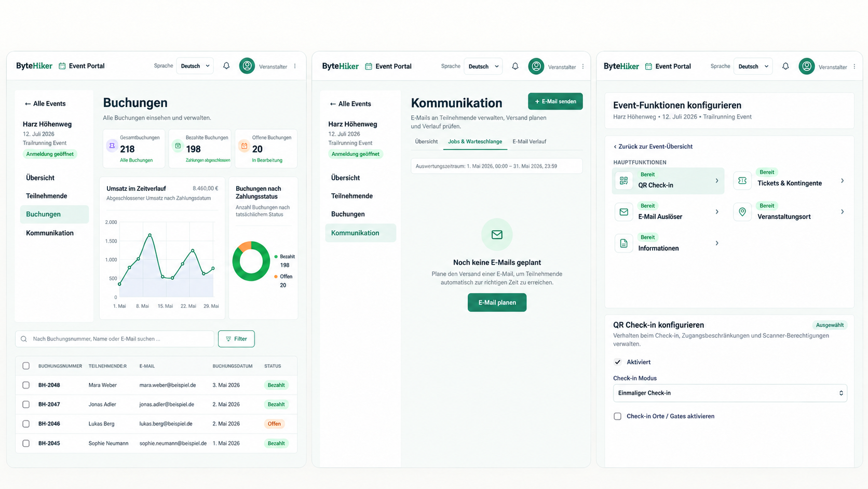Toggle the Aktiviert checkbox for QR Check-in
This screenshot has width=868, height=489.
[617, 362]
